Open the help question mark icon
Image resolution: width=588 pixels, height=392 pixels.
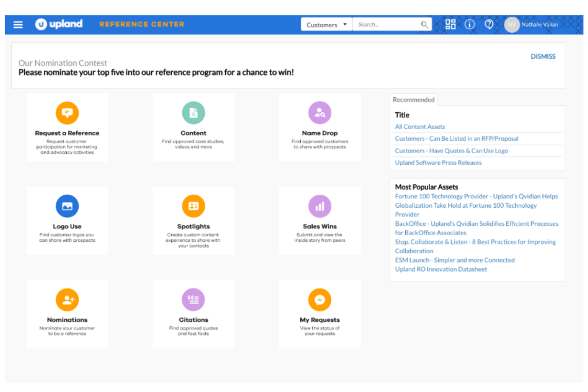coord(489,25)
